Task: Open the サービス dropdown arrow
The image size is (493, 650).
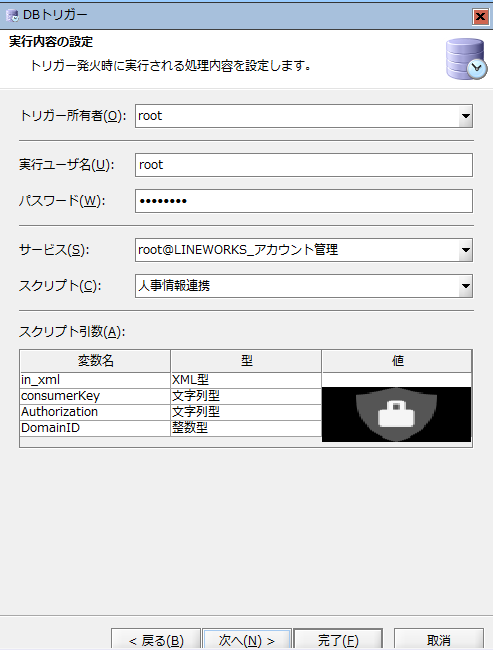Action: pos(466,250)
